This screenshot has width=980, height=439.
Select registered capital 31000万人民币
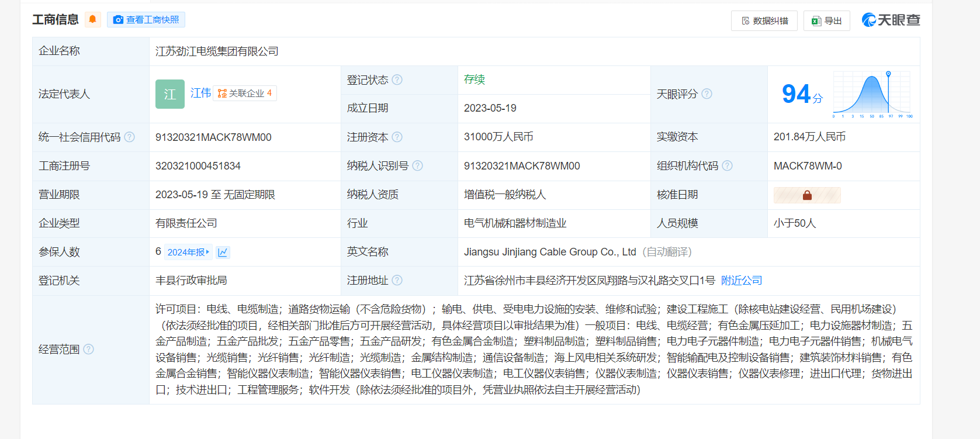click(x=498, y=137)
